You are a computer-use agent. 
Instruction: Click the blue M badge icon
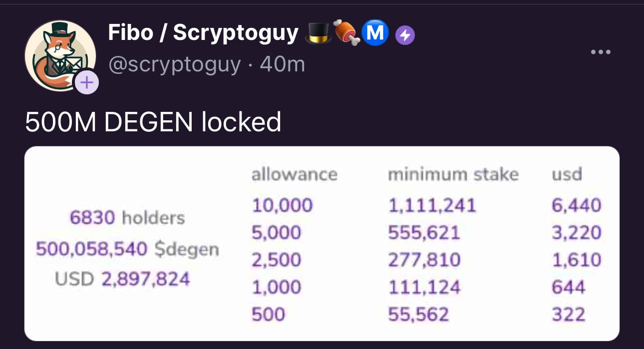click(x=375, y=33)
